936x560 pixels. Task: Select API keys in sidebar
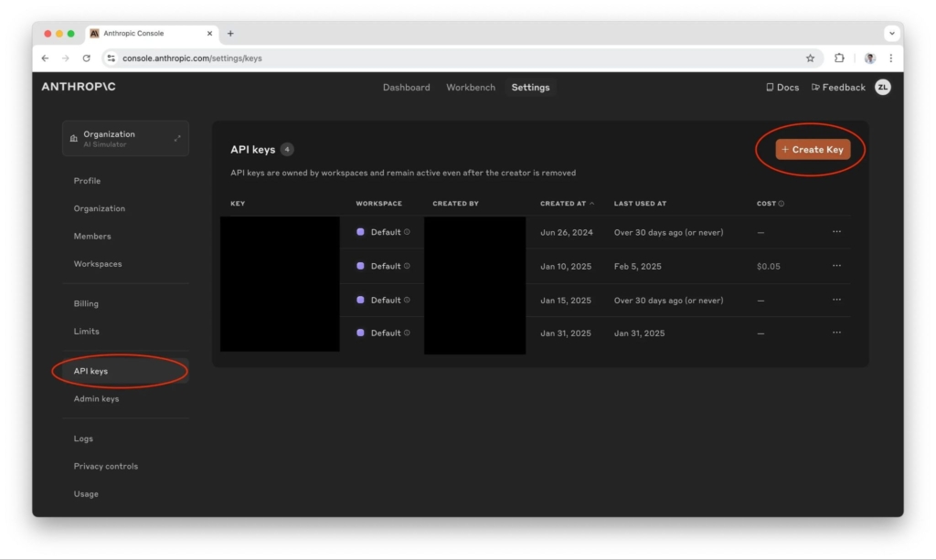coord(125,371)
